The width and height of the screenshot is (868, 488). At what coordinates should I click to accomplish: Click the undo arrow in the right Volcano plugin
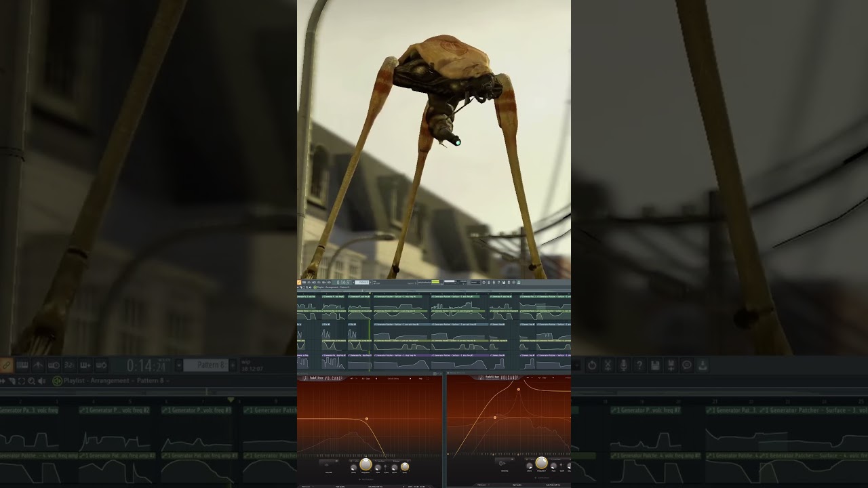(528, 378)
